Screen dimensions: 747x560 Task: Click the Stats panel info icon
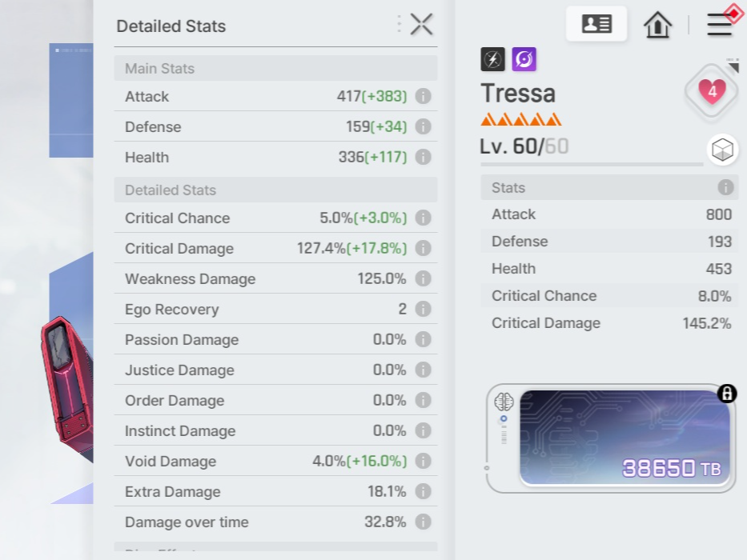pyautogui.click(x=725, y=188)
